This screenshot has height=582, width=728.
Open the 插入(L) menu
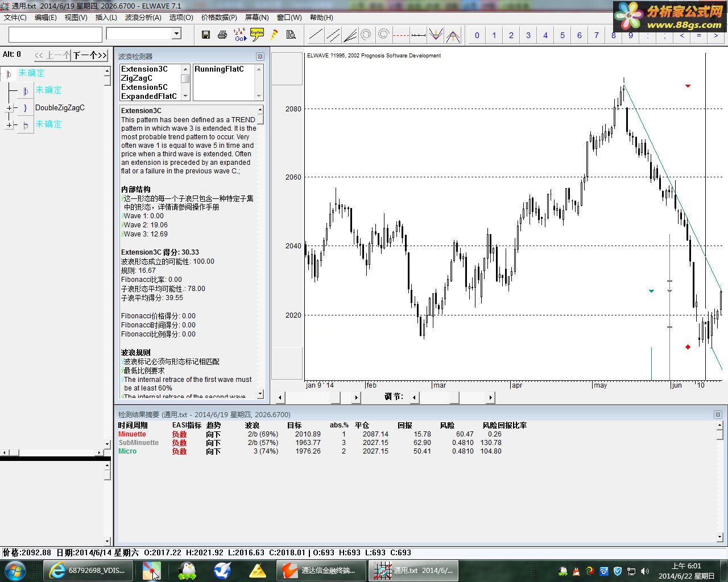click(x=106, y=18)
